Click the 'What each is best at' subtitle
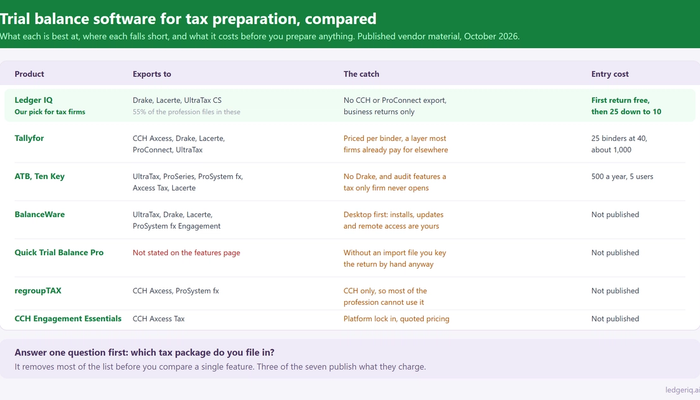700x400 pixels. coord(259,36)
